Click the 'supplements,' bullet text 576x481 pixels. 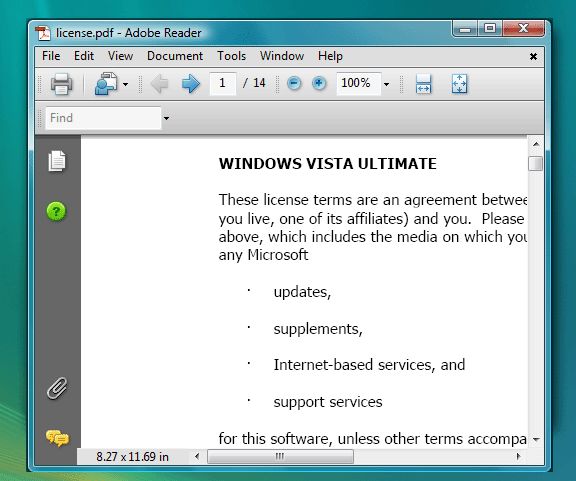[318, 329]
